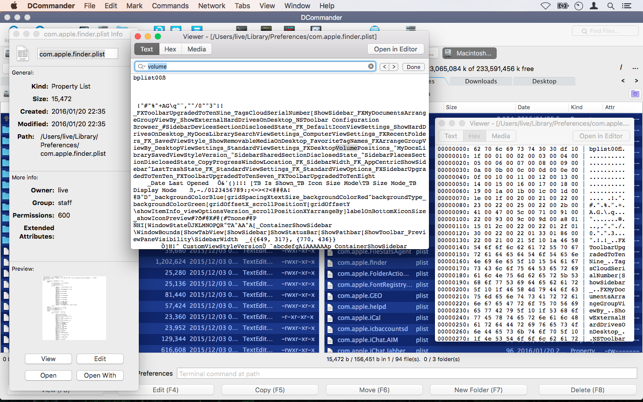Click the New Folder (F7) button
The image size is (643, 402).
point(478,390)
